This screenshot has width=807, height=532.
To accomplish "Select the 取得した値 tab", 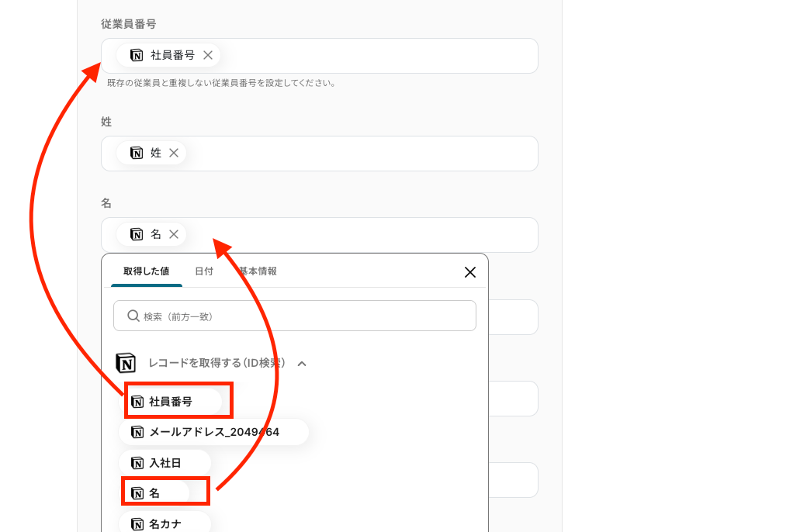I will [x=146, y=271].
